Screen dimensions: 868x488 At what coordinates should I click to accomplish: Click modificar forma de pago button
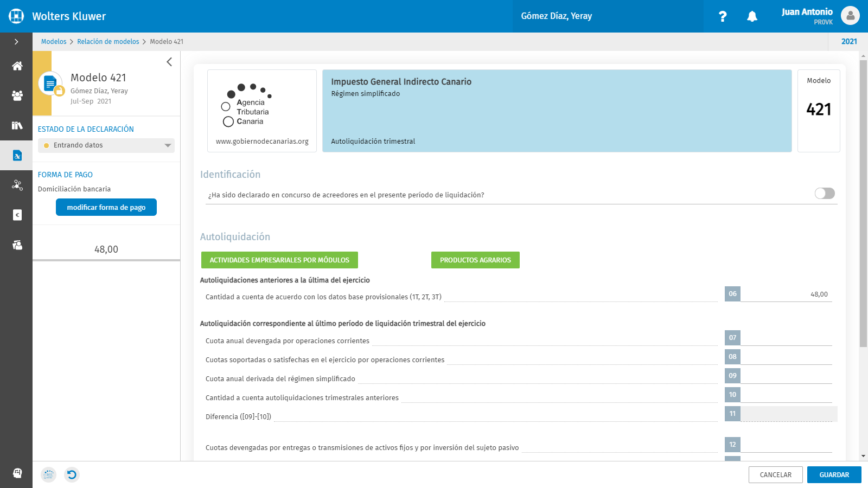pyautogui.click(x=106, y=207)
